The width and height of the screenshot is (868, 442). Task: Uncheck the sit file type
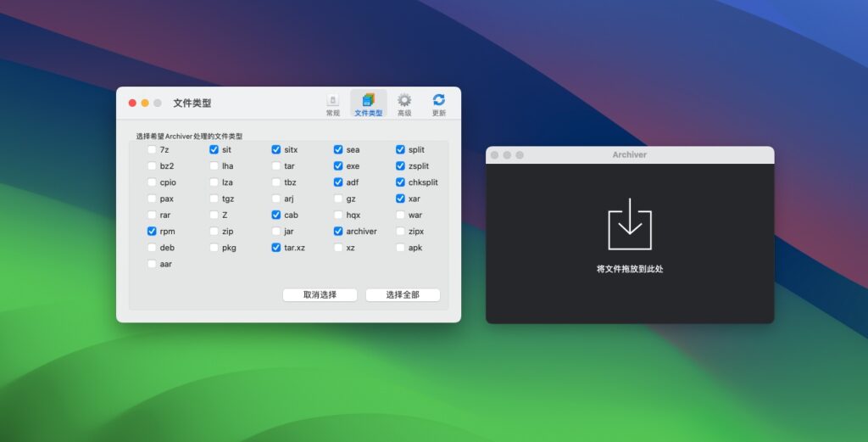tap(214, 149)
